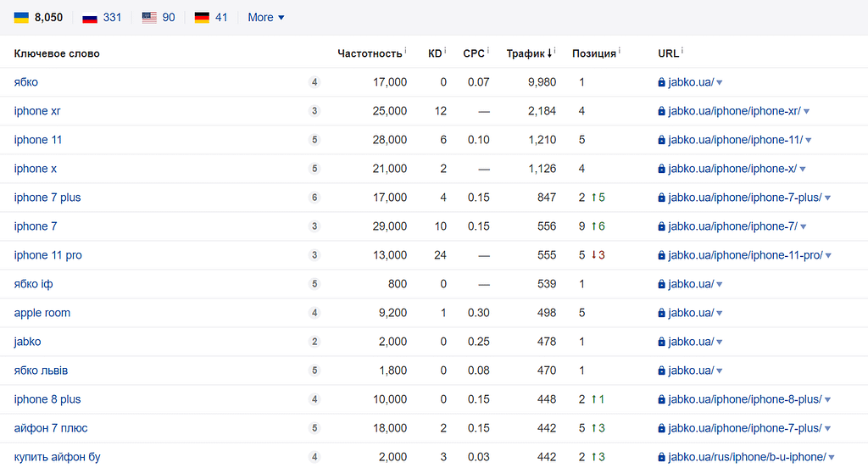The image size is (868, 468).
Task: Open info icon next to URL header
Action: 682,50
